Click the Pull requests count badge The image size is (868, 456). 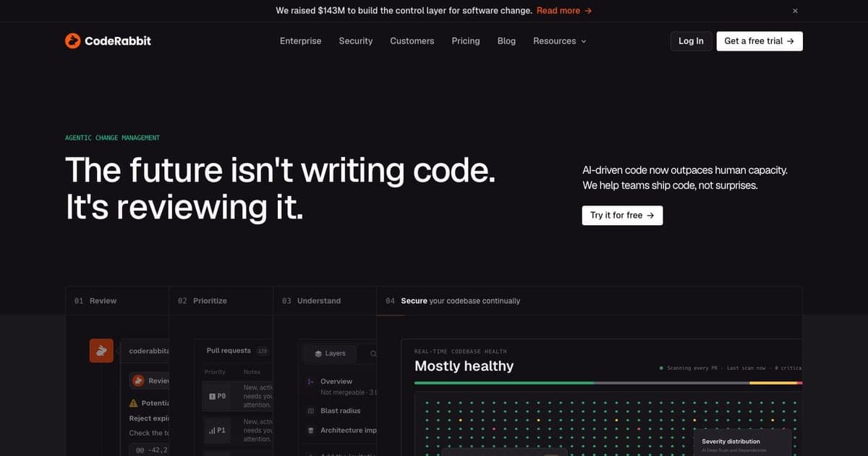(x=263, y=351)
